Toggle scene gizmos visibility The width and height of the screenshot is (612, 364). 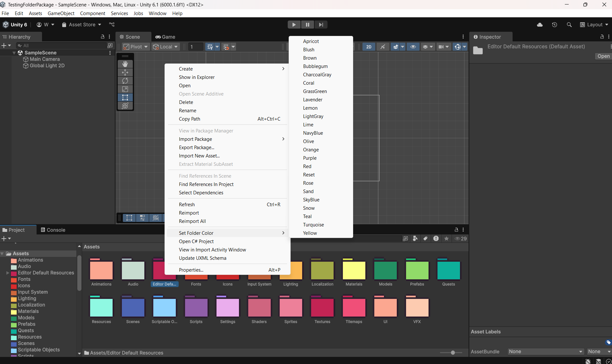[457, 47]
